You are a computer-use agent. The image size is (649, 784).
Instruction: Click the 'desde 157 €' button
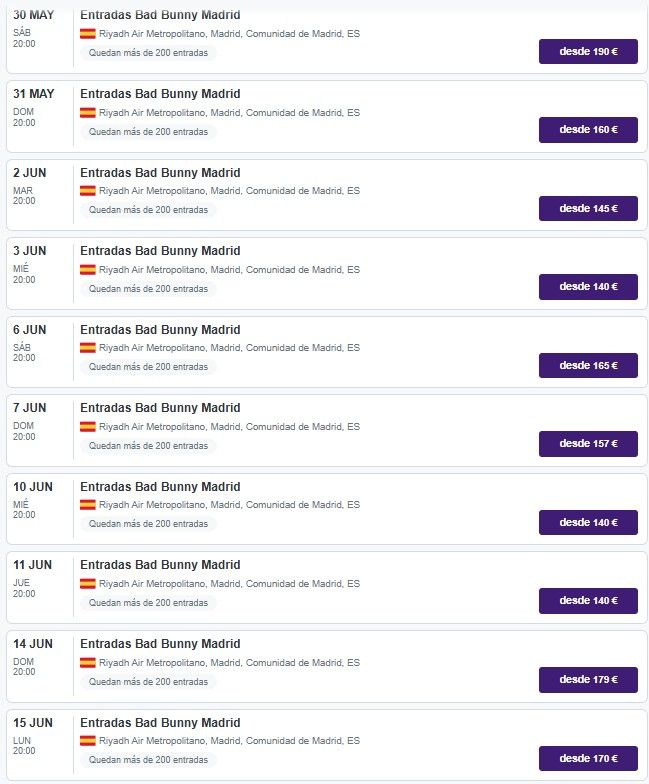[588, 444]
